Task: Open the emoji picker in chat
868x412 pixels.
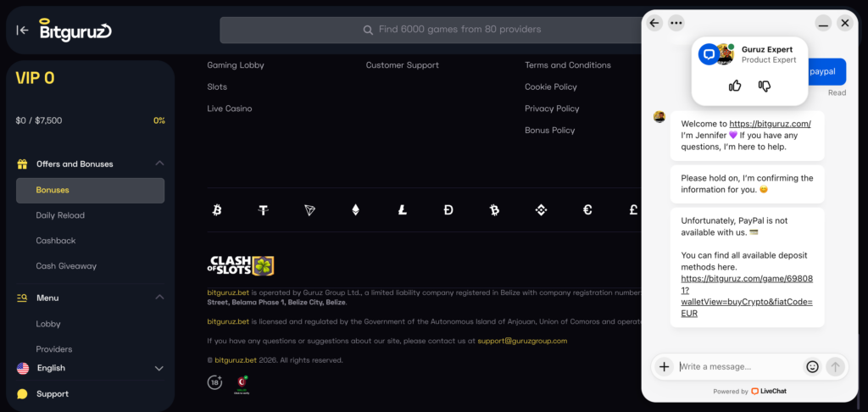Action: (x=812, y=366)
